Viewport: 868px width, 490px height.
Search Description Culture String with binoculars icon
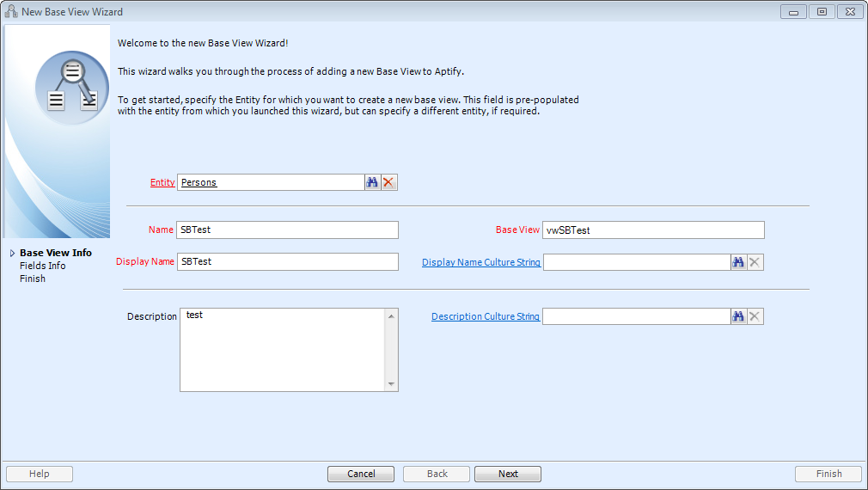point(738,316)
